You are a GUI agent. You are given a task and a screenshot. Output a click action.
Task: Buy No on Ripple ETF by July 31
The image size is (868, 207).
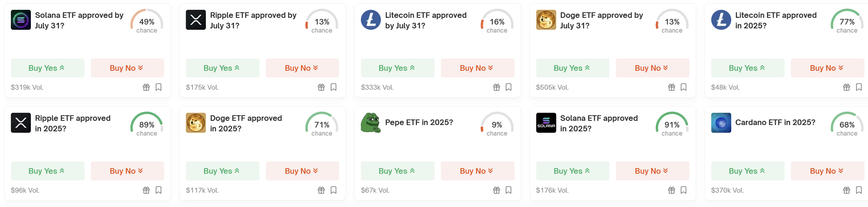click(302, 68)
